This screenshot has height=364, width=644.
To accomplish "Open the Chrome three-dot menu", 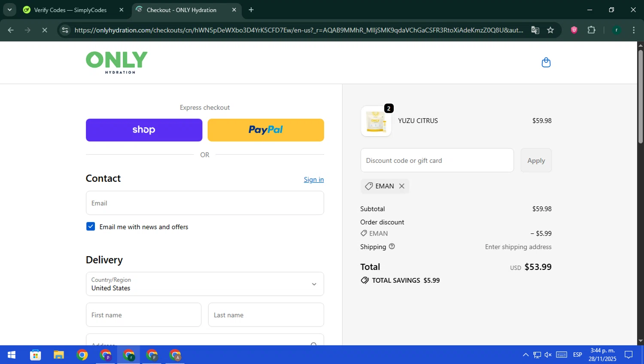I will [x=634, y=30].
